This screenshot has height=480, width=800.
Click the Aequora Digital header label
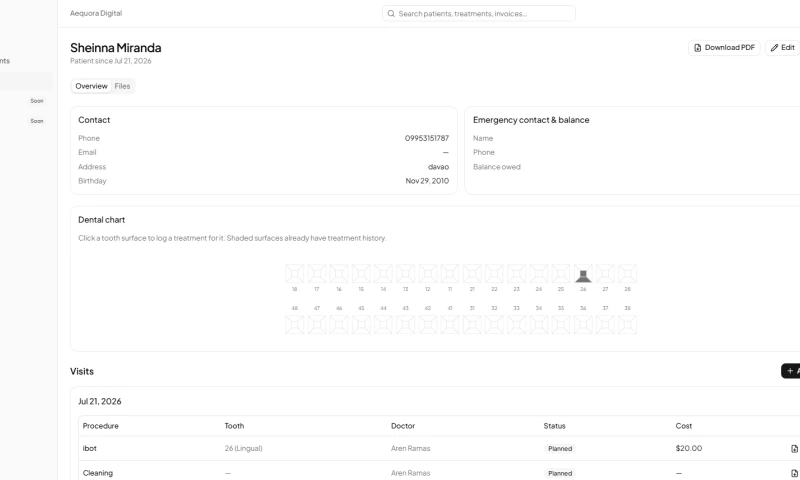(x=96, y=13)
